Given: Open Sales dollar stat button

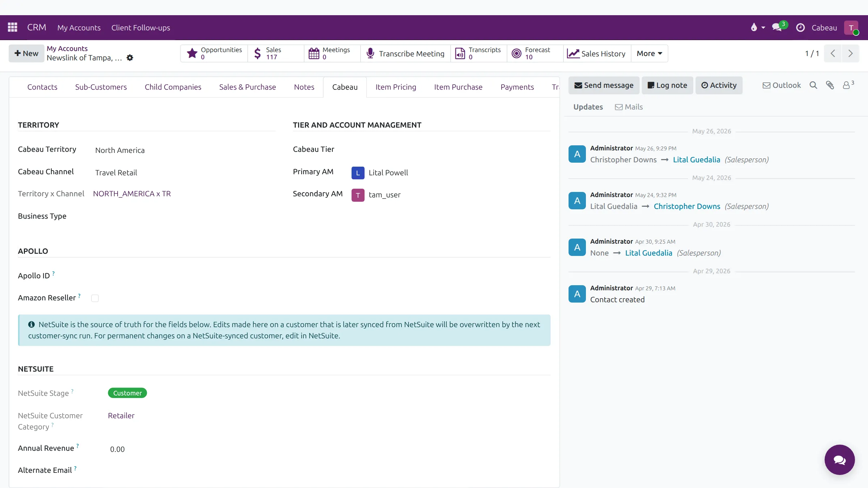Looking at the screenshot, I should [276, 53].
